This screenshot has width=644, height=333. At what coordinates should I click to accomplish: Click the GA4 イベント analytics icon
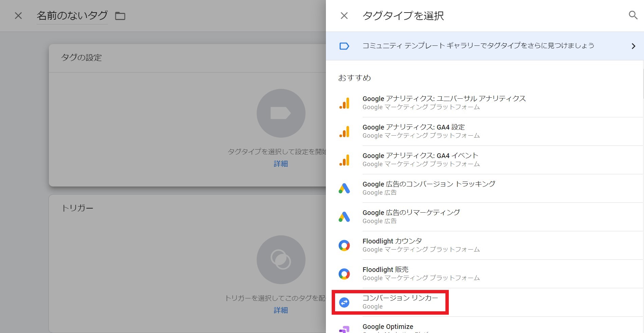pos(344,160)
